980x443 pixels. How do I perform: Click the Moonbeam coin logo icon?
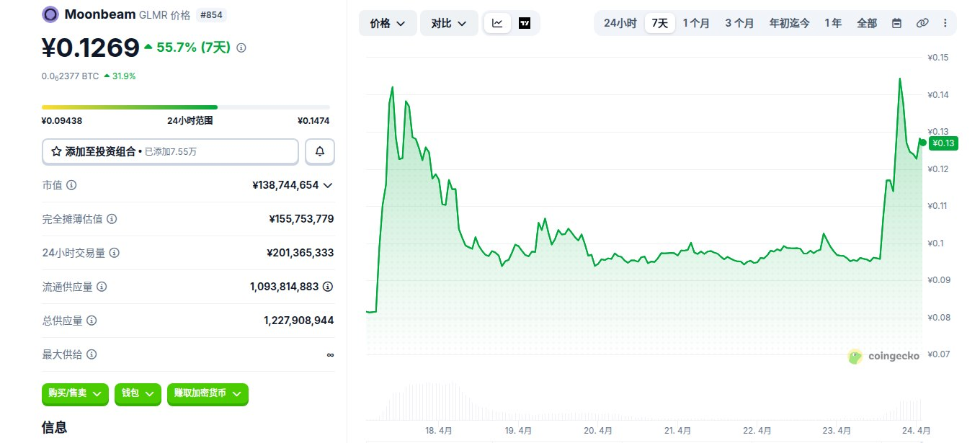pos(50,14)
